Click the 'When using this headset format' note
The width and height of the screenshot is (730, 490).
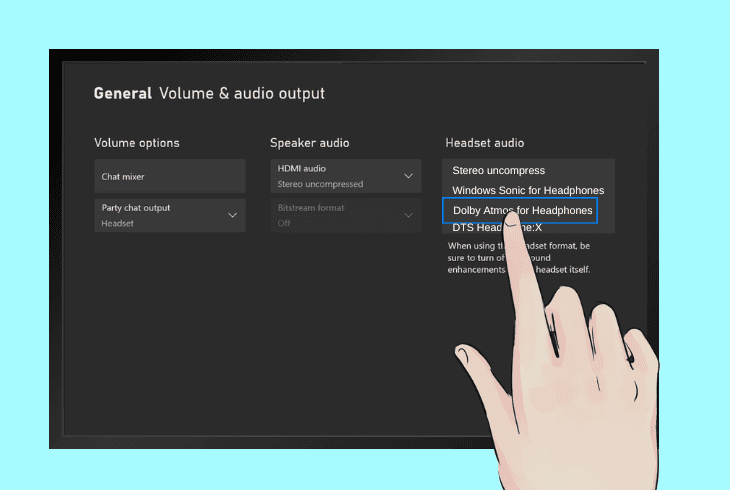click(x=519, y=258)
